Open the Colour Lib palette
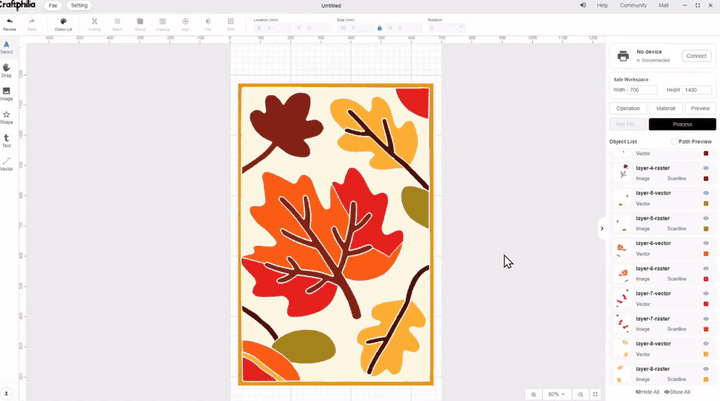This screenshot has width=720, height=401. pos(63,22)
